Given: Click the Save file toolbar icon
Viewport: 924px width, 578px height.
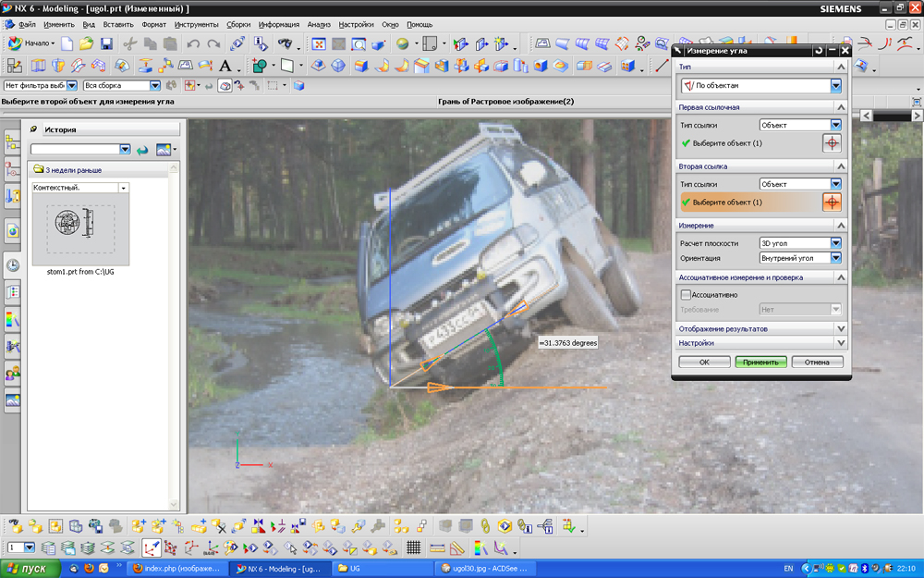Looking at the screenshot, I should pos(106,43).
